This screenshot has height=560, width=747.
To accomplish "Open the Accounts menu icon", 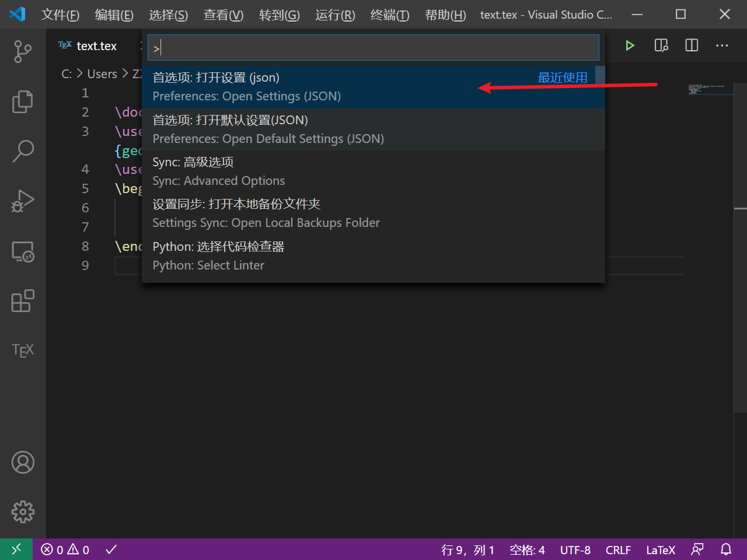I will pyautogui.click(x=23, y=463).
